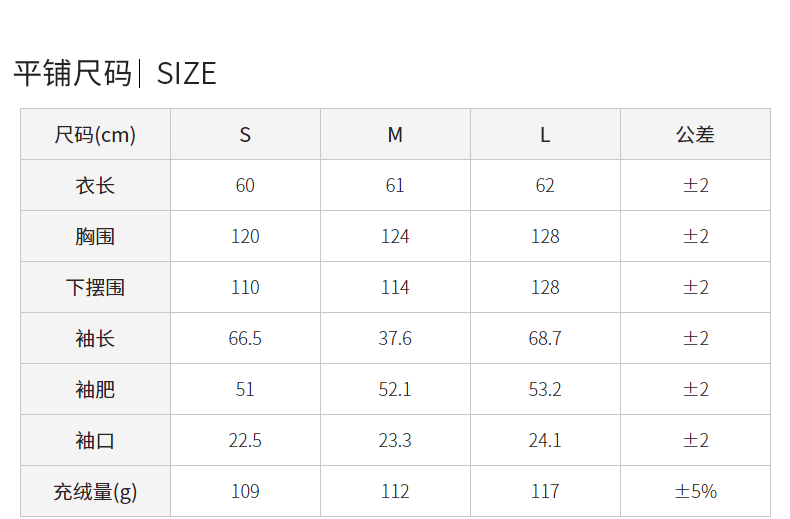Viewport: 790px width, 519px height.
Task: Select the 充绒量(g) row label
Action: pos(95,491)
